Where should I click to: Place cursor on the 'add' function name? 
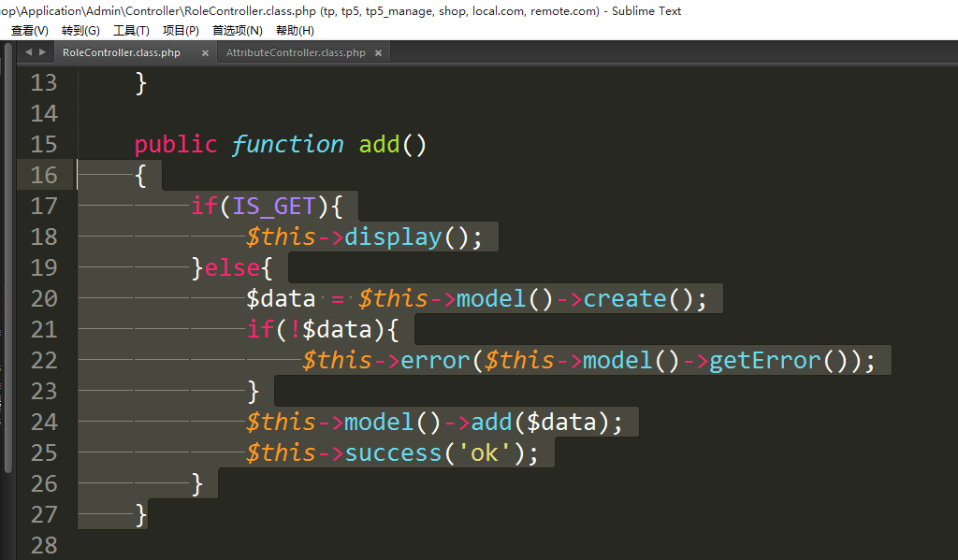[x=380, y=144]
